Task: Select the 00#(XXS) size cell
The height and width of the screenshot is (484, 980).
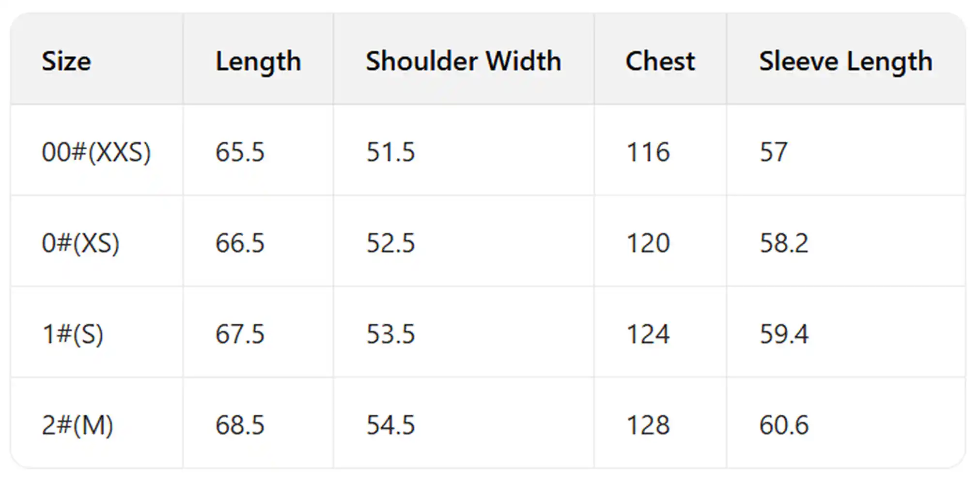Action: click(x=96, y=152)
